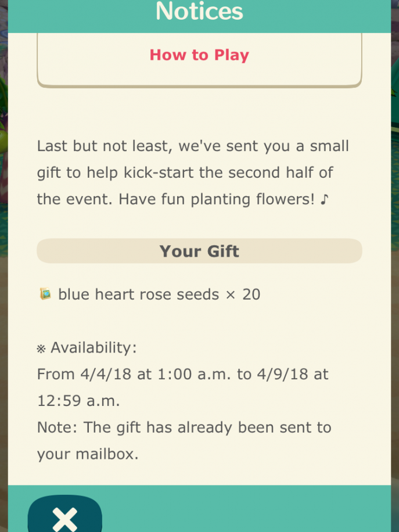399x532 pixels.
Task: Click the reference mark before Availability
Action: [x=41, y=349]
